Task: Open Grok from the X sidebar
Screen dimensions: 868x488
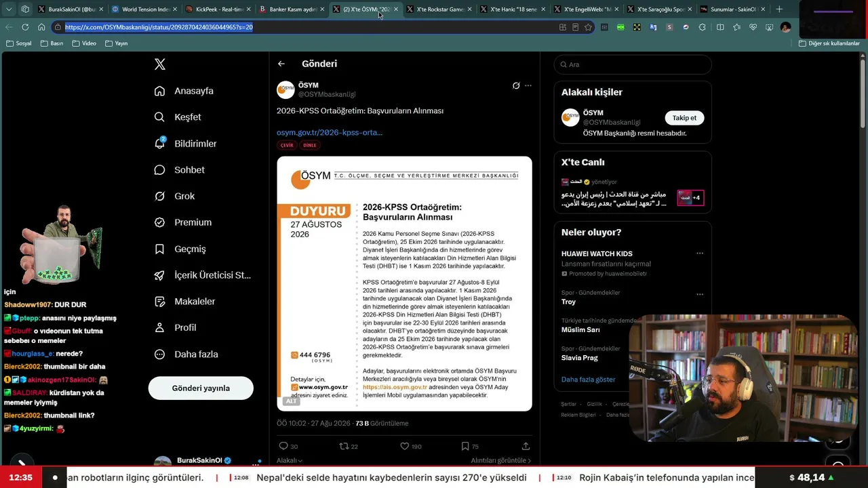Action: pyautogui.click(x=175, y=196)
